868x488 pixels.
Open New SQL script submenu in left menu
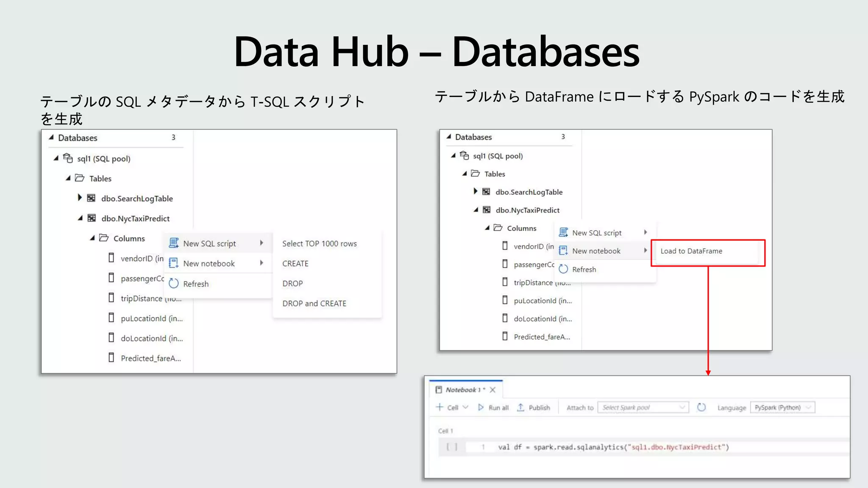tap(218, 243)
